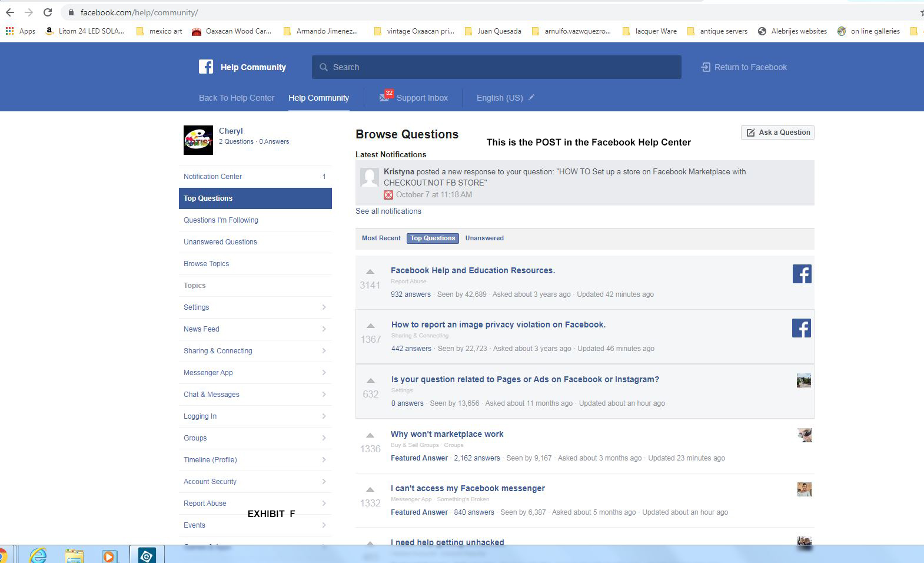Click the Ask a Question button
Screen dimensions: 924x563
tap(777, 133)
